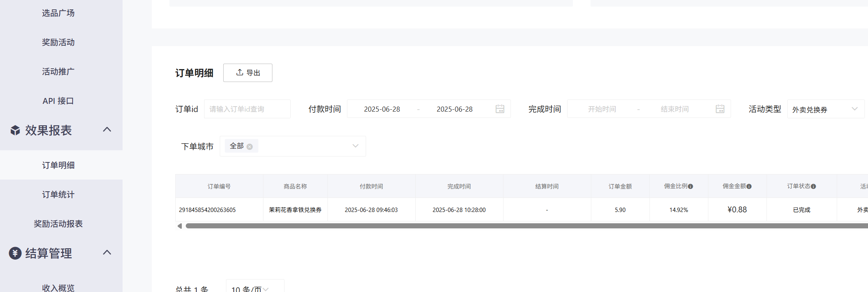Collapse the 结算管理 menu section
The width and height of the screenshot is (868, 292).
[x=107, y=253]
